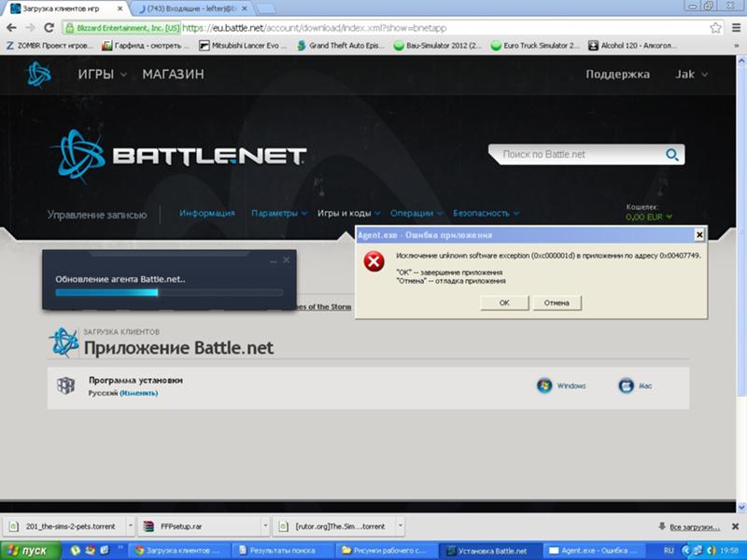This screenshot has width=747, height=560.
Task: Expand the Игры и коды dropdown
Action: pyautogui.click(x=348, y=214)
